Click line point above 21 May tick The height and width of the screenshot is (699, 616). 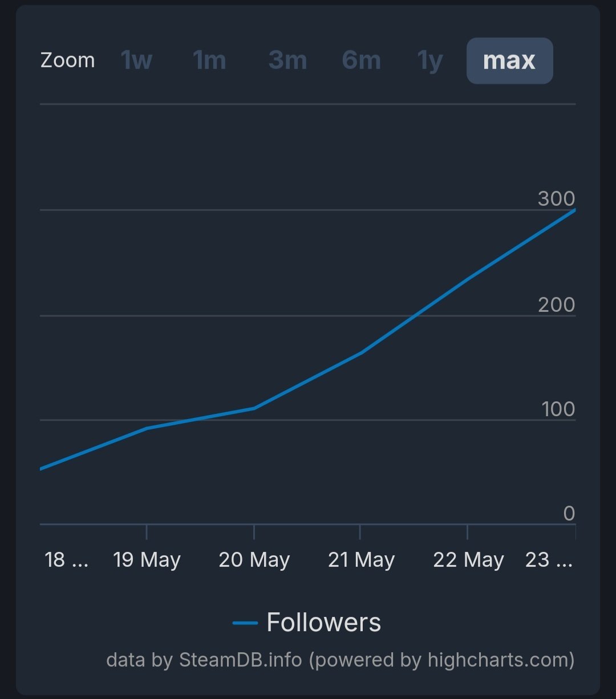pyautogui.click(x=361, y=353)
